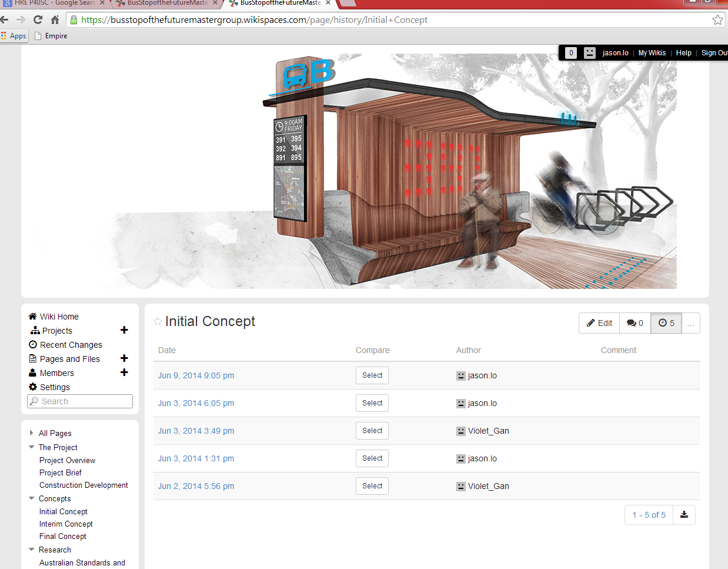Open Construction Development page
The width and height of the screenshot is (728, 569).
click(x=84, y=485)
